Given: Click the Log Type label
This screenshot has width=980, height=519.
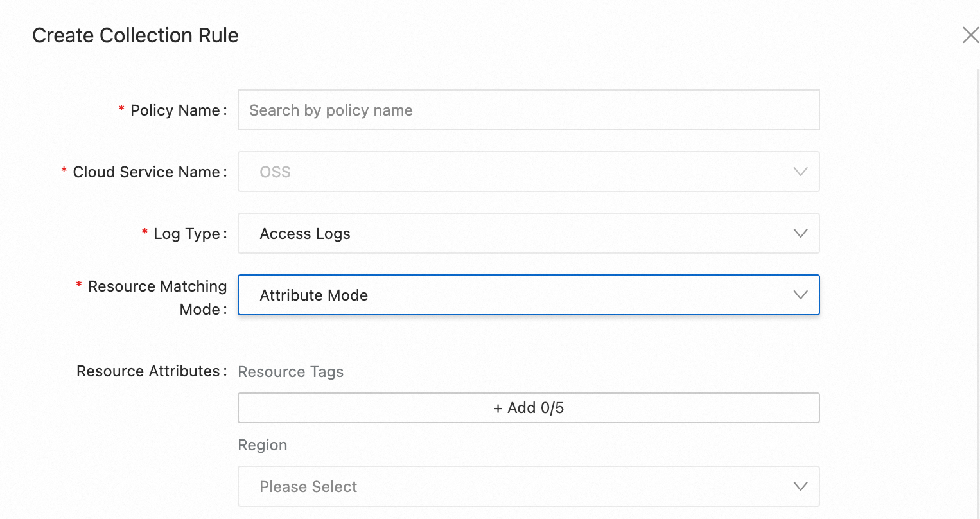Looking at the screenshot, I should 186,234.
